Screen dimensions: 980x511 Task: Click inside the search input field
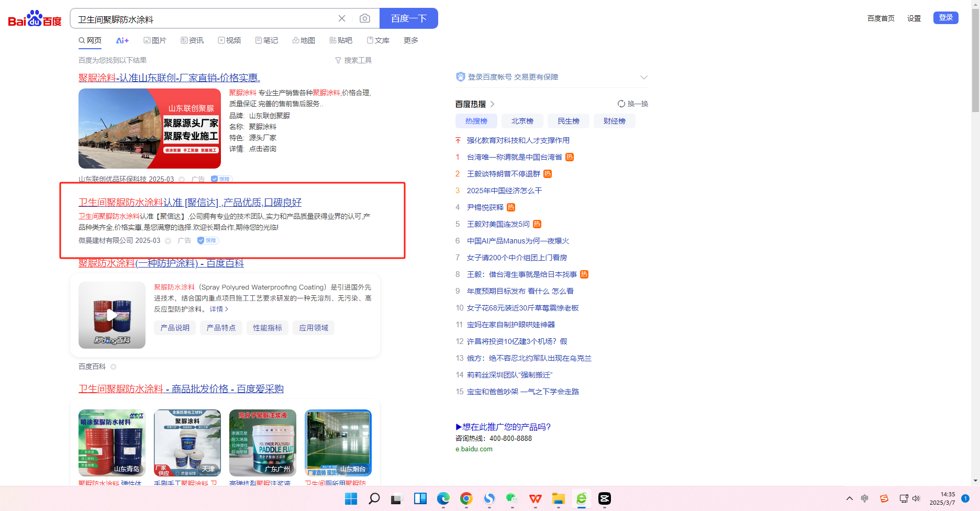(x=204, y=19)
